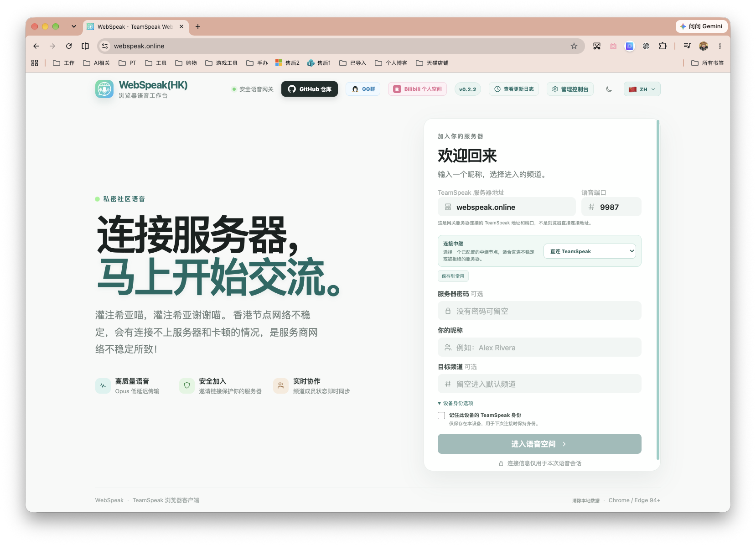Click 问问 Gemini button

(x=701, y=26)
